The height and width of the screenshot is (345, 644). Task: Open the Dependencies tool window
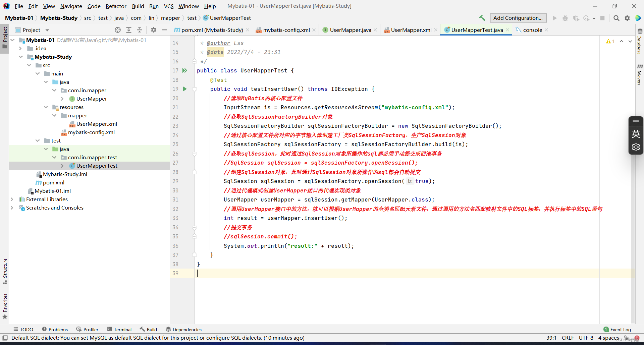click(x=184, y=330)
